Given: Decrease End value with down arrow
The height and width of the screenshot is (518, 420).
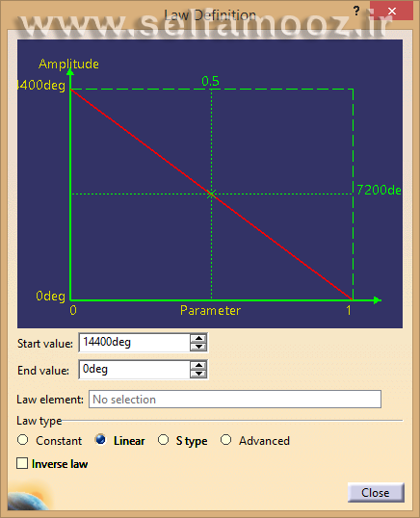Looking at the screenshot, I should click(198, 374).
